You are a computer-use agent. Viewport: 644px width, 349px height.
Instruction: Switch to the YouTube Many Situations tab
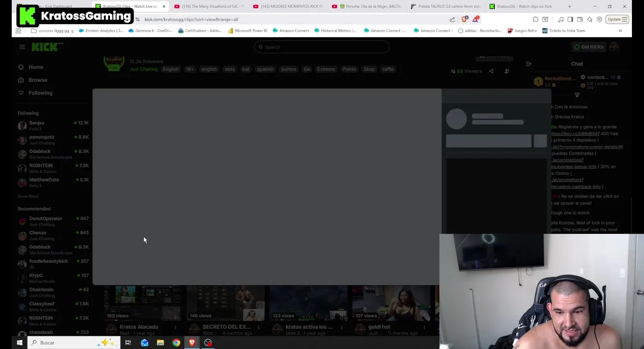(x=209, y=6)
